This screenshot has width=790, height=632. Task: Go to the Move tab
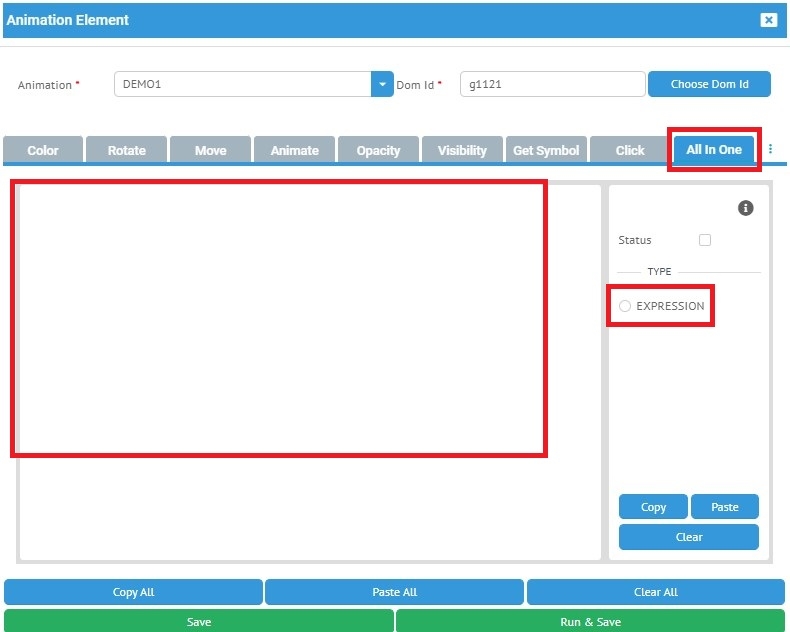(x=211, y=150)
